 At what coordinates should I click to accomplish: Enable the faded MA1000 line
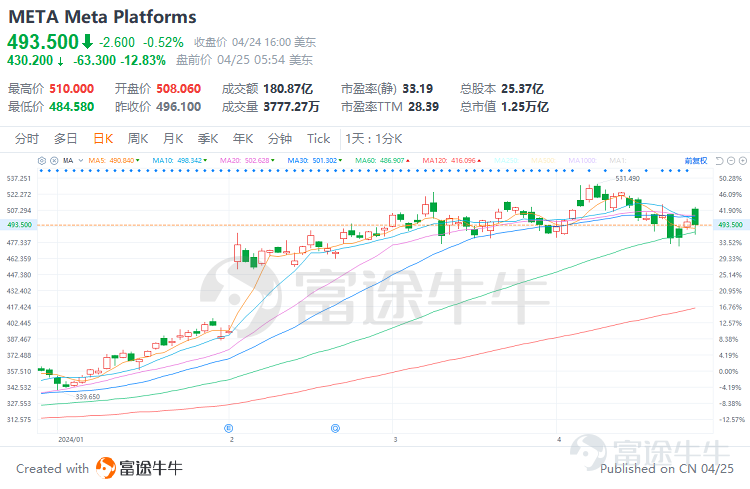pos(583,161)
